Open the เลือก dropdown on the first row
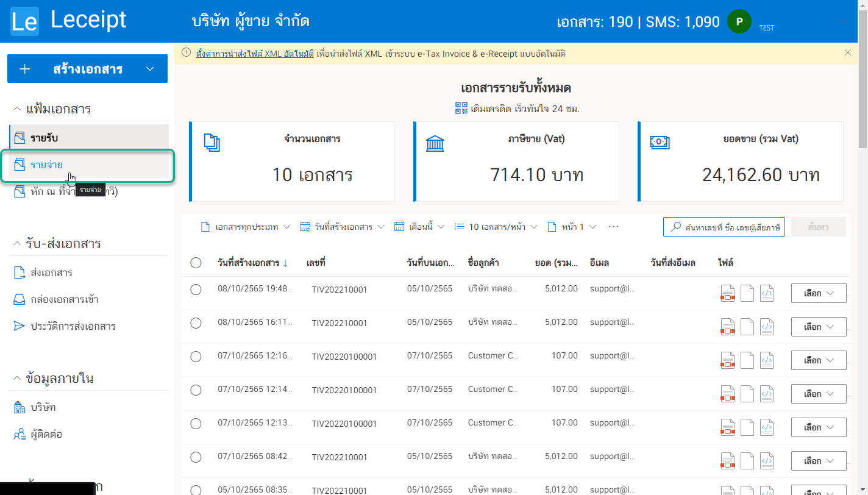Image resolution: width=868 pixels, height=495 pixels. pyautogui.click(x=819, y=293)
